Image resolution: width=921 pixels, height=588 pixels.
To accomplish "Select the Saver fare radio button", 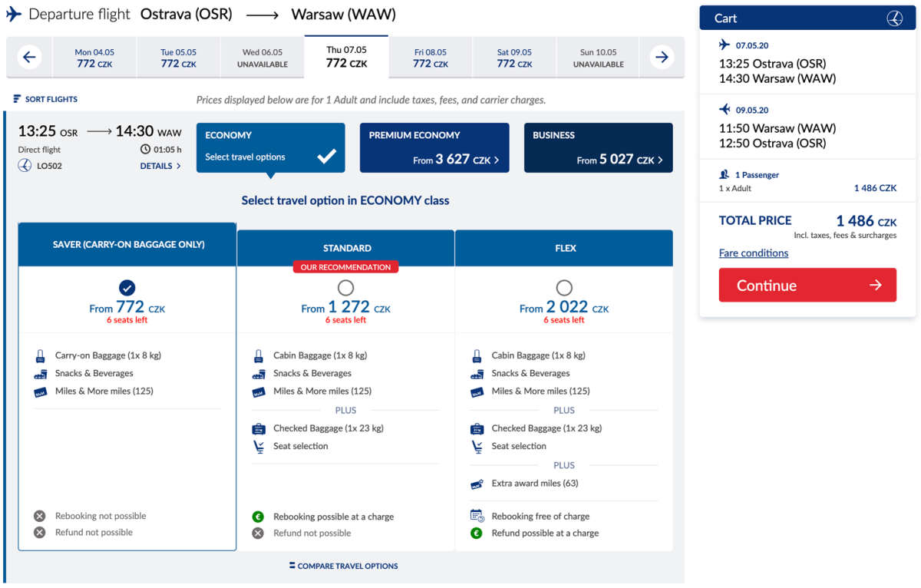I will pos(127,288).
